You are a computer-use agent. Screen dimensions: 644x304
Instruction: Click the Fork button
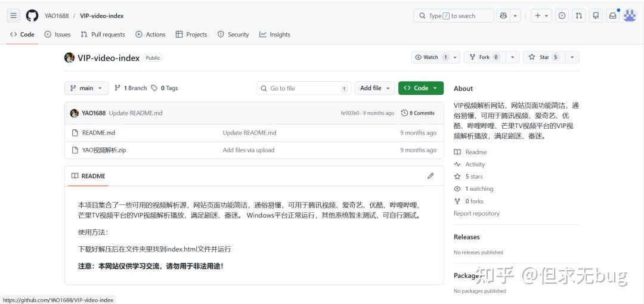[485, 57]
